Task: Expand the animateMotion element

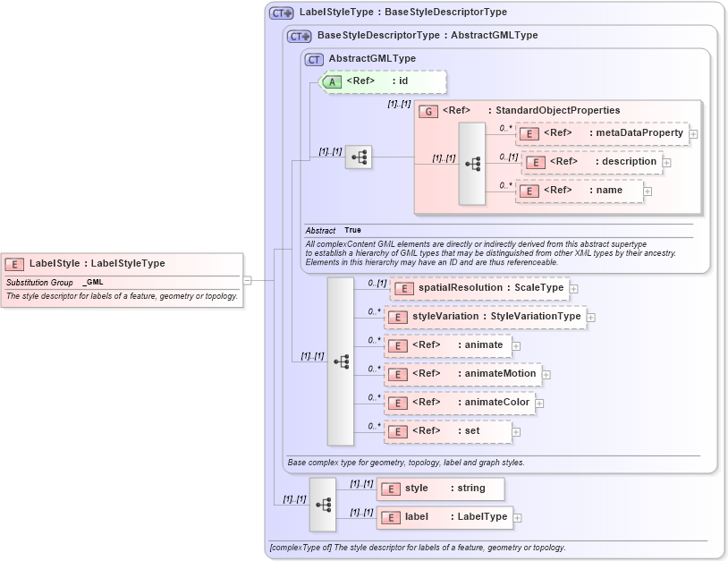Action: tap(546, 373)
